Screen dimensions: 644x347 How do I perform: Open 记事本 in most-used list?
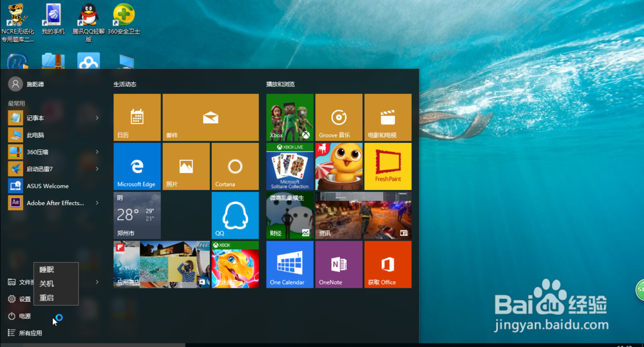[x=53, y=118]
